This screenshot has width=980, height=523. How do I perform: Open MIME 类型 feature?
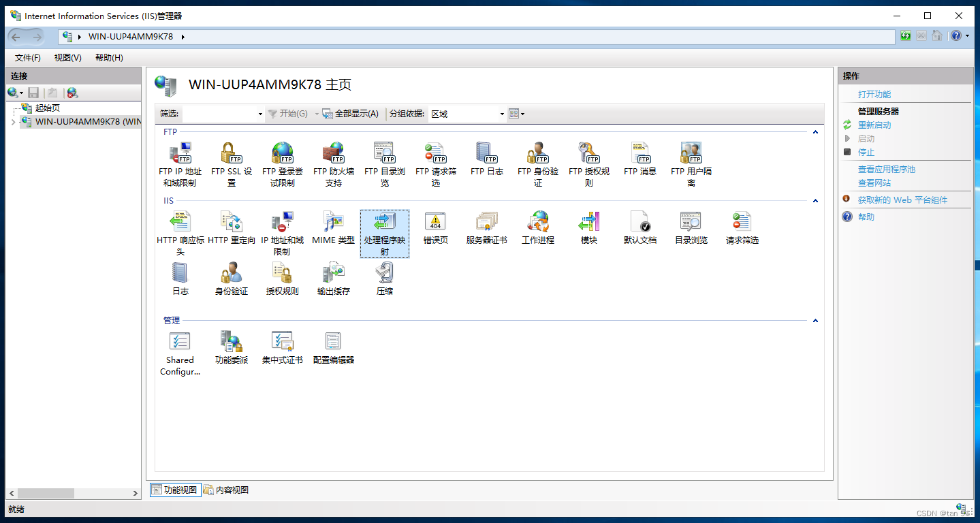pyautogui.click(x=334, y=227)
